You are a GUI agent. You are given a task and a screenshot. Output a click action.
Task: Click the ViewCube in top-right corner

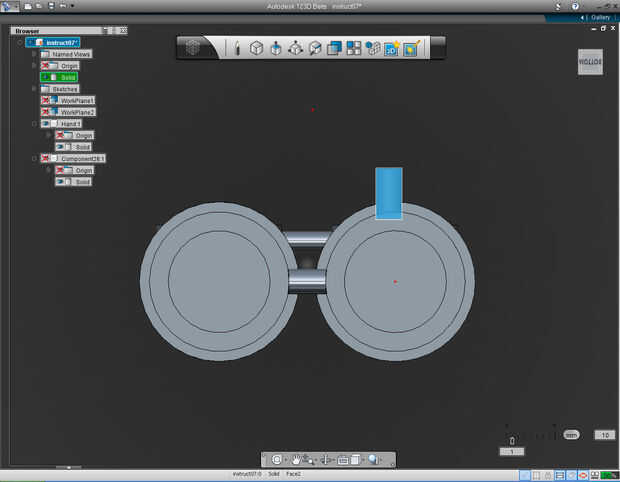pyautogui.click(x=590, y=62)
